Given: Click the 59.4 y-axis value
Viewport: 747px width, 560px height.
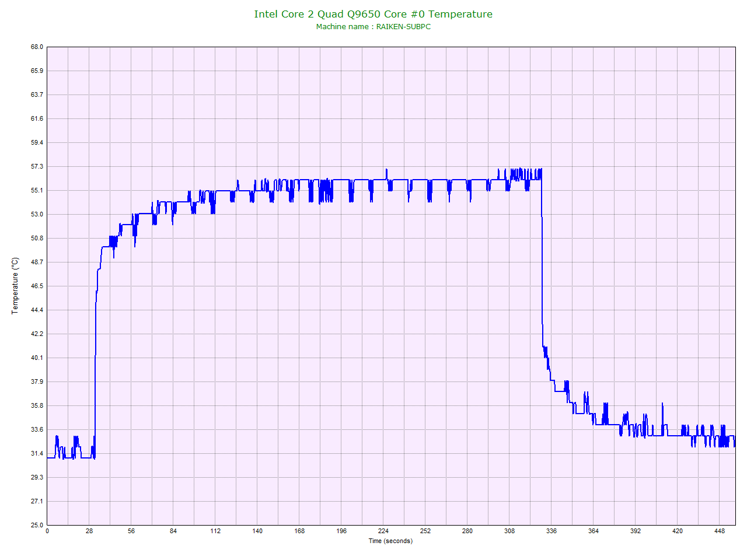Looking at the screenshot, I should point(37,142).
